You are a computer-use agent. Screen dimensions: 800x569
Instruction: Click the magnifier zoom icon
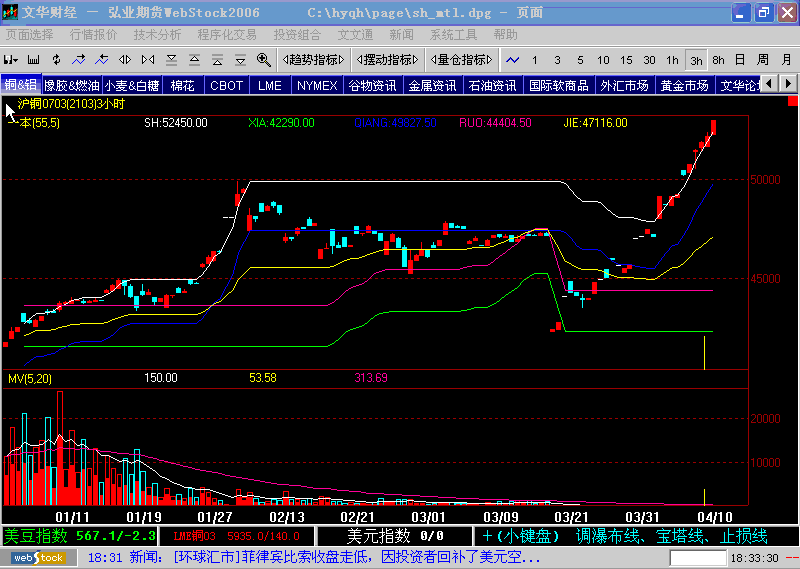(264, 60)
